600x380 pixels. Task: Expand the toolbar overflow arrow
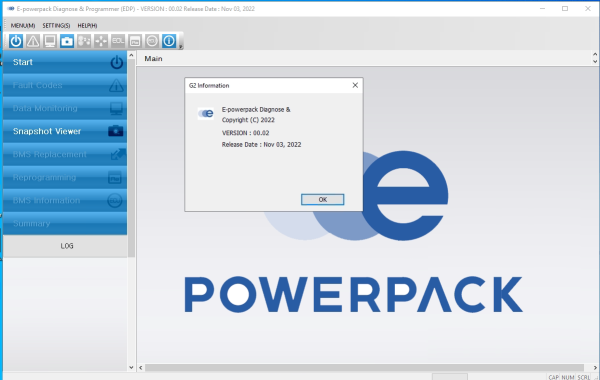coord(181,47)
